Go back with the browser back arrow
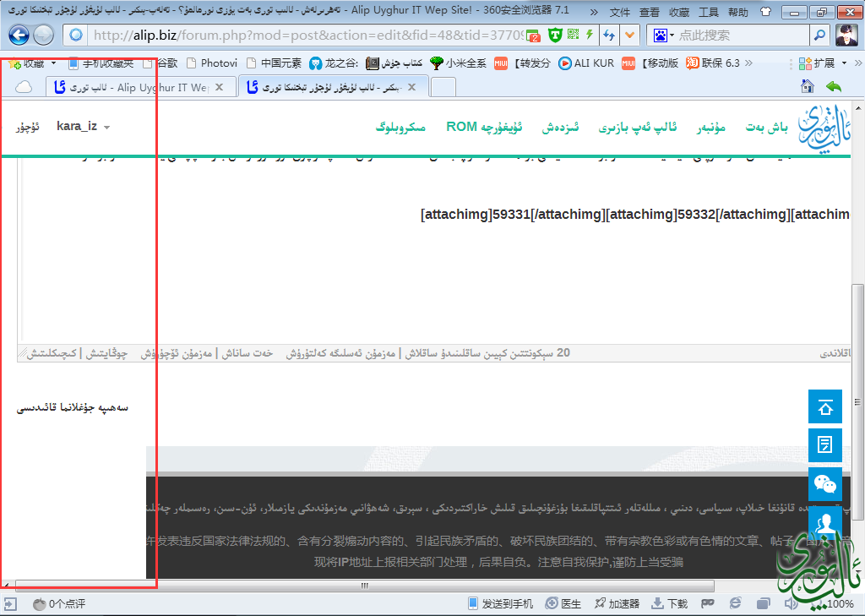 coord(19,35)
